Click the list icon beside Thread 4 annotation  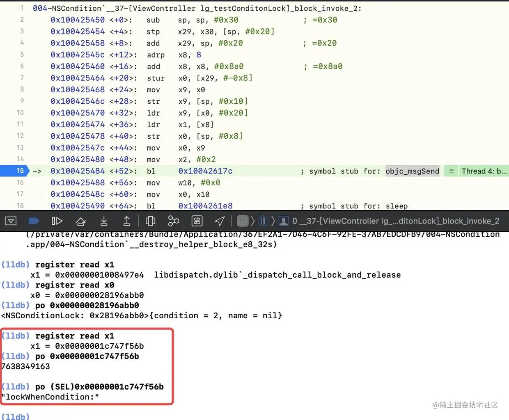(x=451, y=171)
